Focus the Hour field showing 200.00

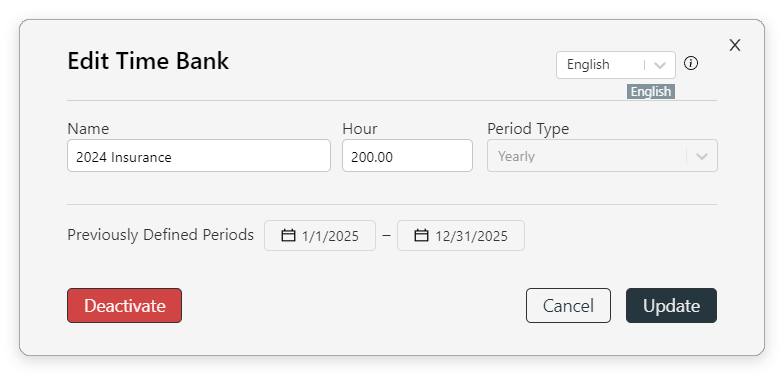click(407, 156)
